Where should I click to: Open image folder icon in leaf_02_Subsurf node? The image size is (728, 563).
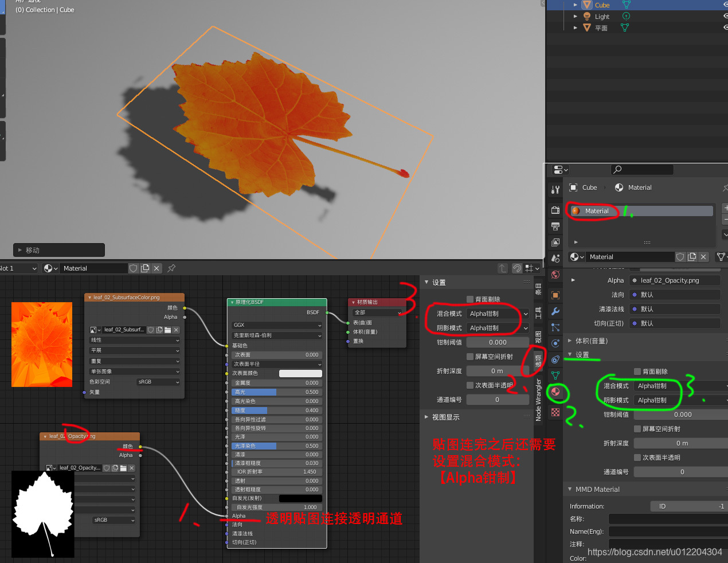click(167, 330)
